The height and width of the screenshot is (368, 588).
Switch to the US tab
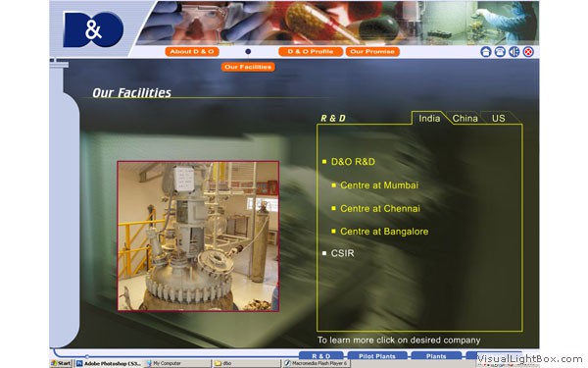point(499,119)
